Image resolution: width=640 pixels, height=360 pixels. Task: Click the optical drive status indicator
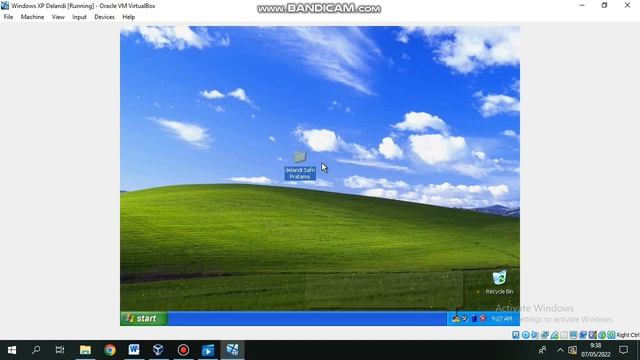[x=526, y=335]
